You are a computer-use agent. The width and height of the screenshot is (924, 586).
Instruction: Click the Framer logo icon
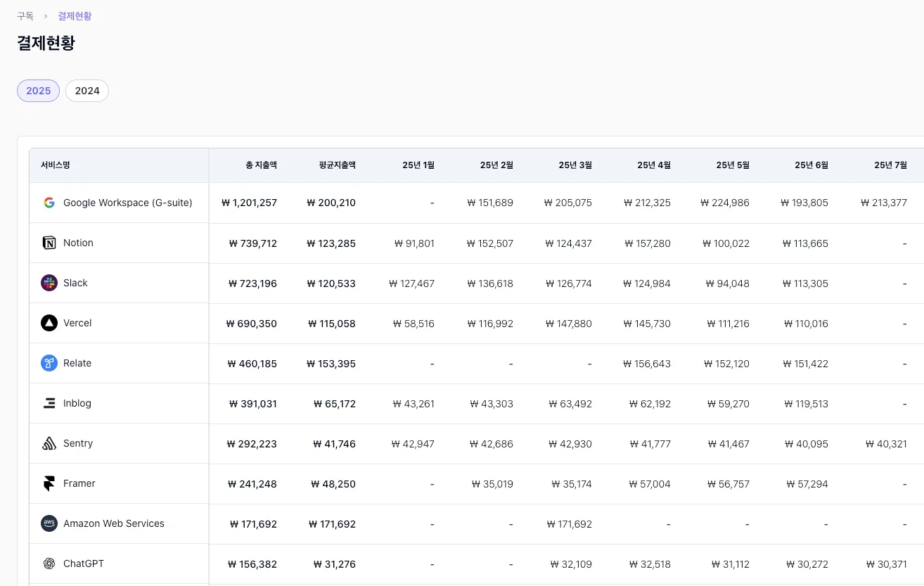(x=49, y=483)
